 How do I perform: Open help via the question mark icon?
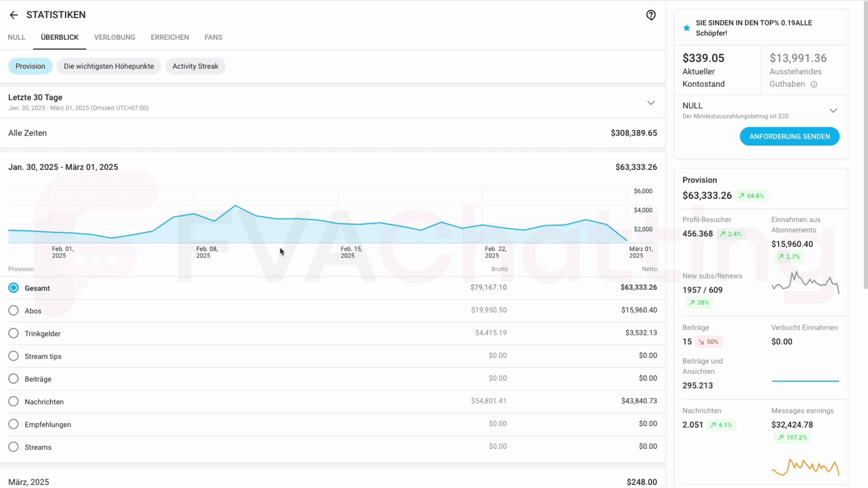(651, 15)
